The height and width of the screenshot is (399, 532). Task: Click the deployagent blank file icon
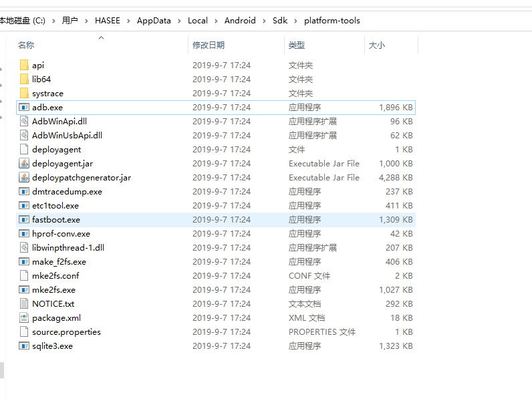[24, 149]
